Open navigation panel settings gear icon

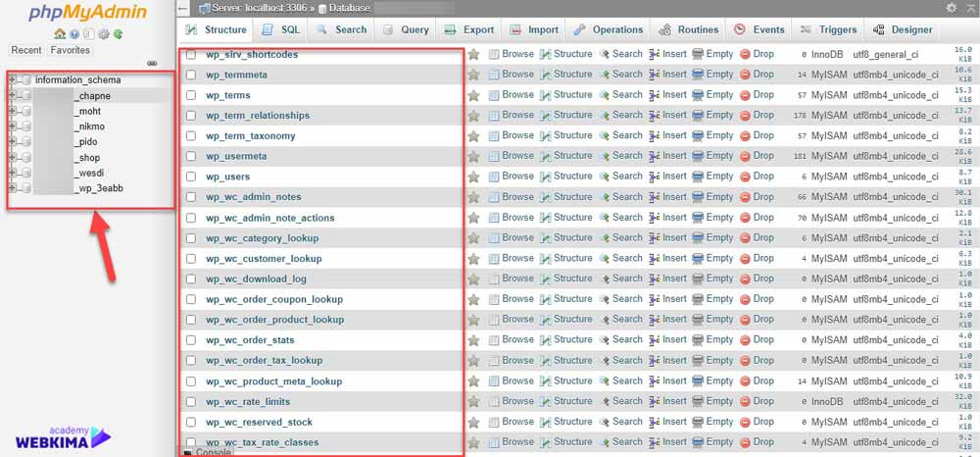[x=104, y=34]
